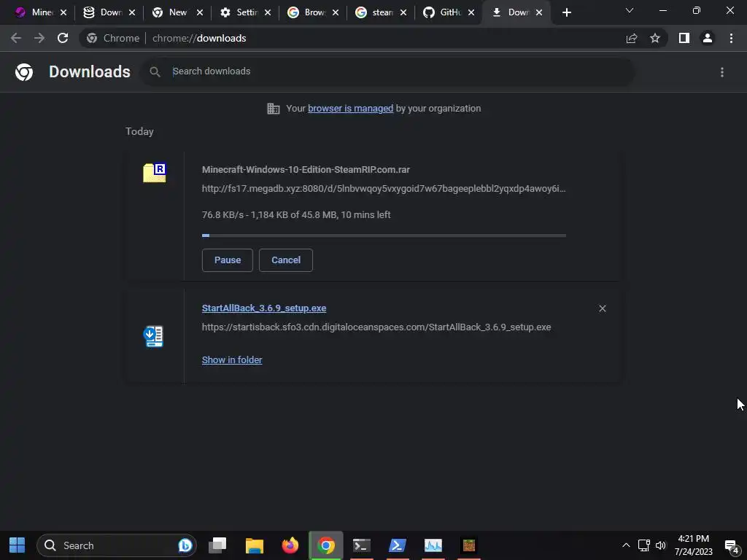
Task: Click the '76.8 KB/s' download status text
Action: (296, 215)
